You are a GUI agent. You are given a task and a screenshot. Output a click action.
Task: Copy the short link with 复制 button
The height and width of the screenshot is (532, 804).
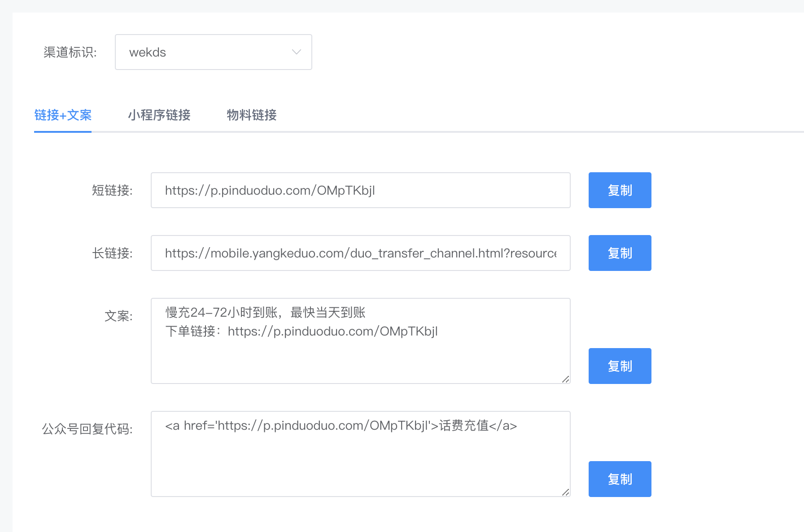(x=620, y=190)
